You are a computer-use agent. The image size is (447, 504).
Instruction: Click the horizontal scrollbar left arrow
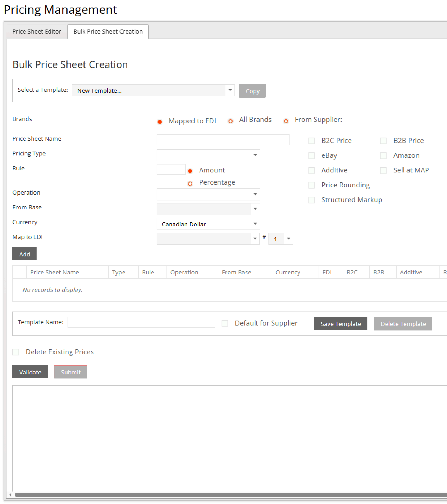tap(10, 495)
